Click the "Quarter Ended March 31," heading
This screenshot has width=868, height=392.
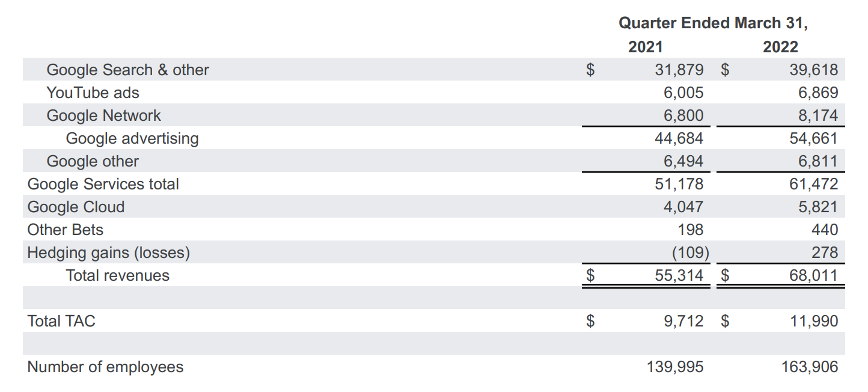(714, 23)
